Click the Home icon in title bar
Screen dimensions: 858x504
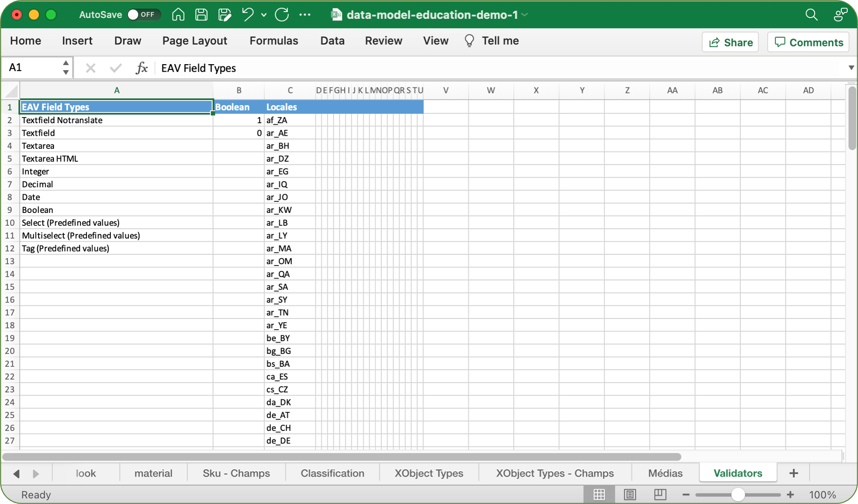coord(178,15)
